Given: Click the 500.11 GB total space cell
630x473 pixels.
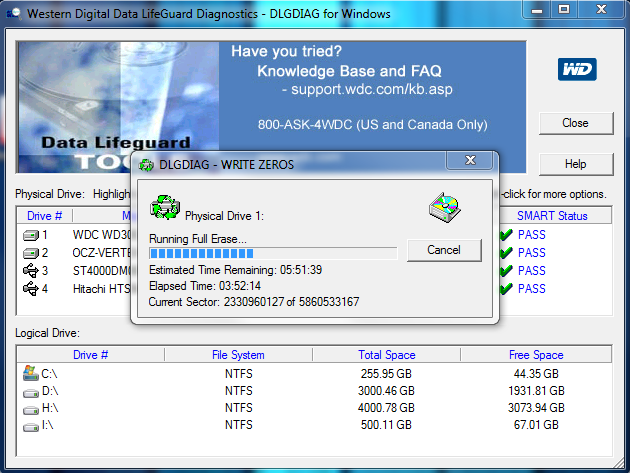Looking at the screenshot, I should (386, 425).
